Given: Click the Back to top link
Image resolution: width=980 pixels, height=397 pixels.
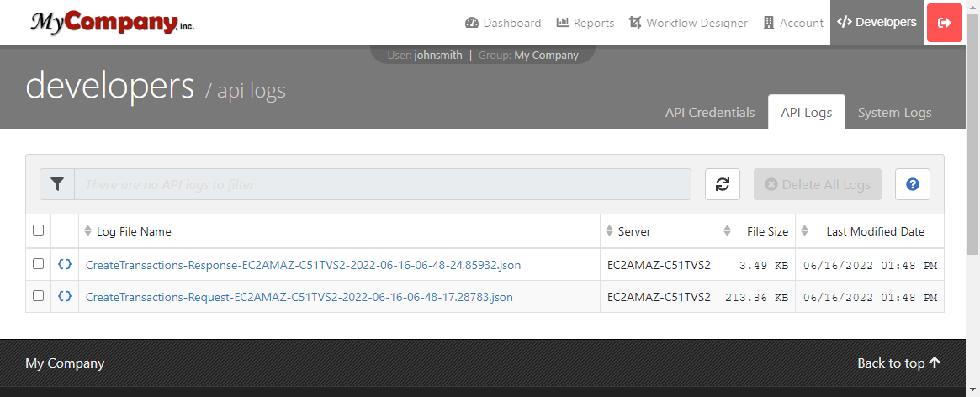Looking at the screenshot, I should click(x=898, y=363).
